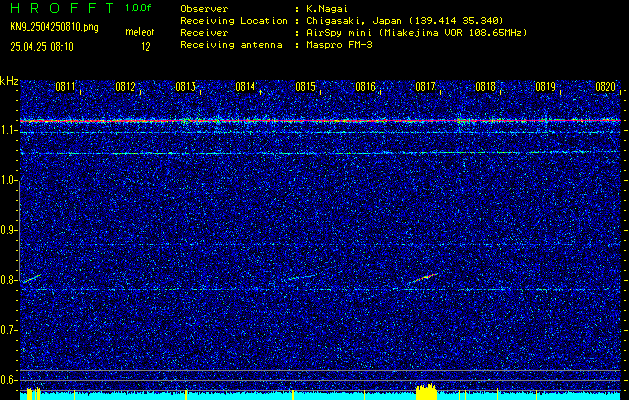
Task: Click the 0812 time marker
Action: click(x=125, y=87)
